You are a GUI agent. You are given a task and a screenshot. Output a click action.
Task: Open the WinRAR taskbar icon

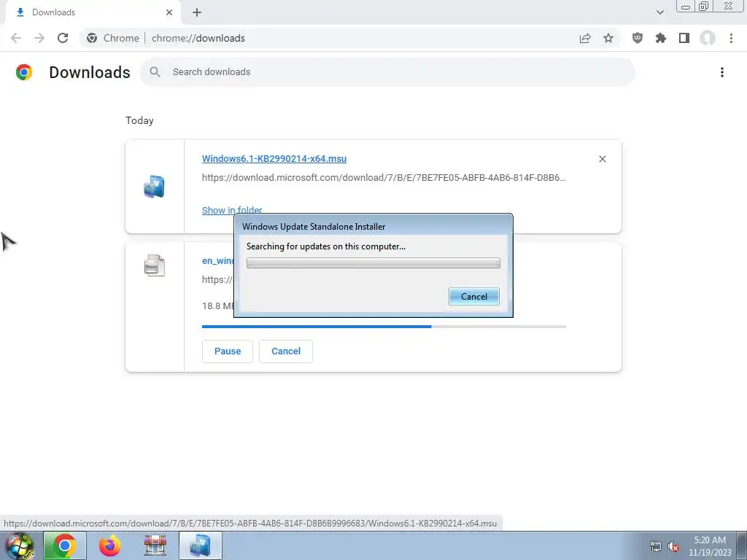[x=155, y=545]
